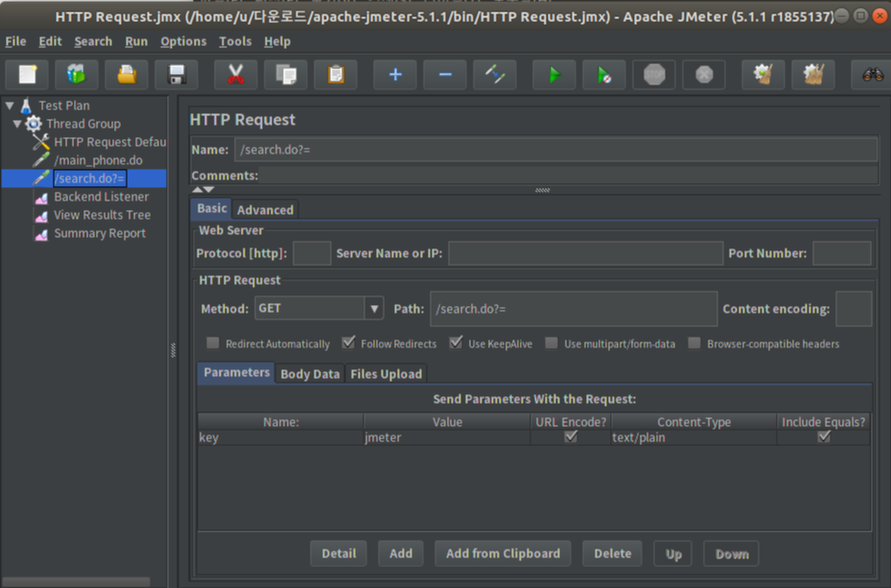Collapse the Test Plan tree node
This screenshot has width=891, height=588.
coord(10,106)
